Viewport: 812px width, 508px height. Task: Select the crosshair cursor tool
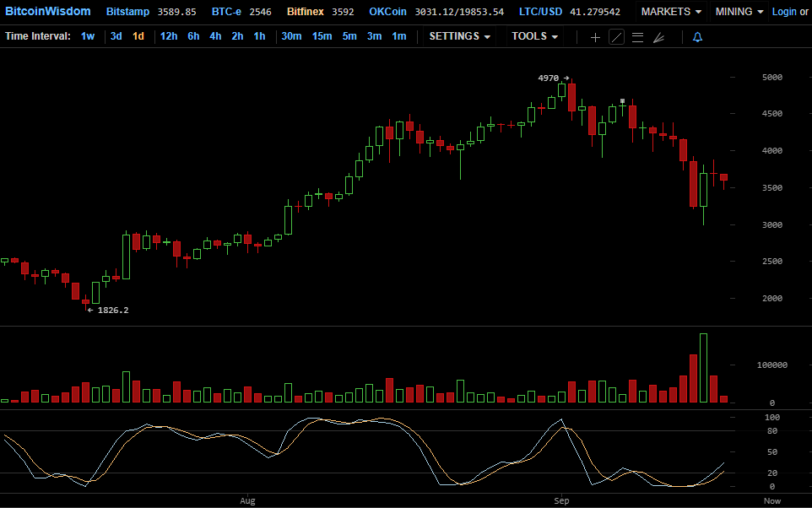click(x=595, y=37)
